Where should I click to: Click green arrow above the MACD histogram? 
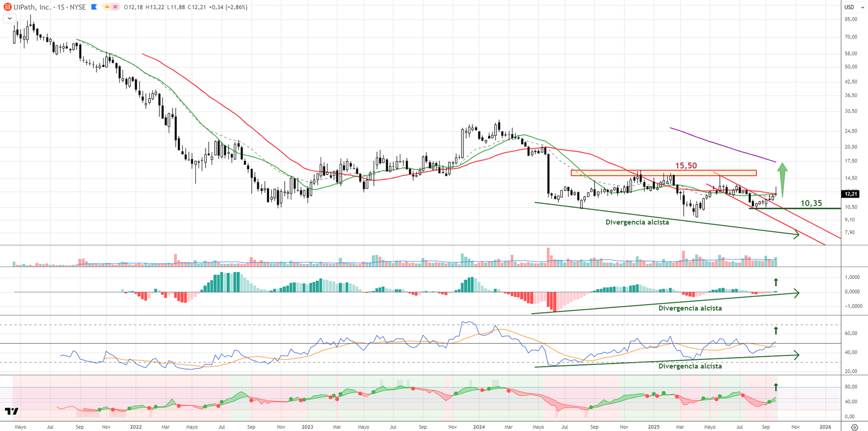[x=776, y=282]
